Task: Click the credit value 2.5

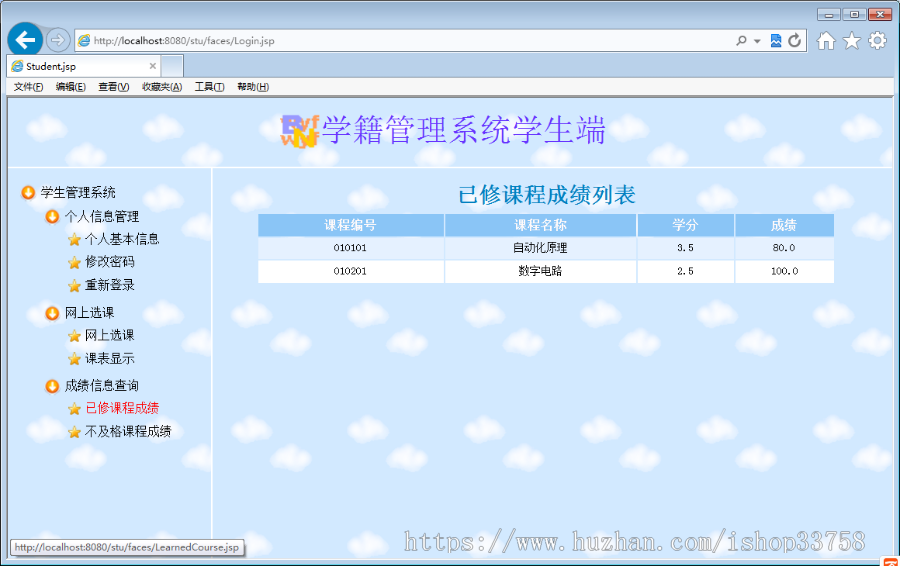Action: point(685,271)
